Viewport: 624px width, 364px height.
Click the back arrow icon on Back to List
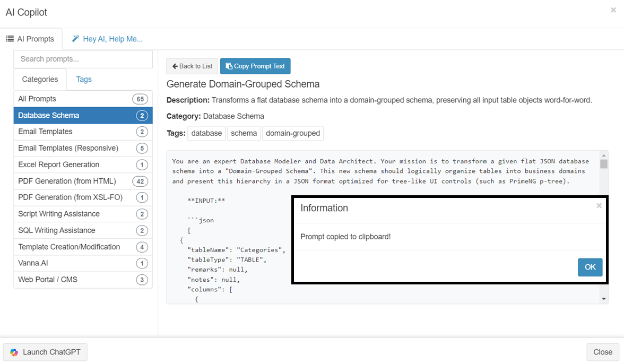click(176, 66)
